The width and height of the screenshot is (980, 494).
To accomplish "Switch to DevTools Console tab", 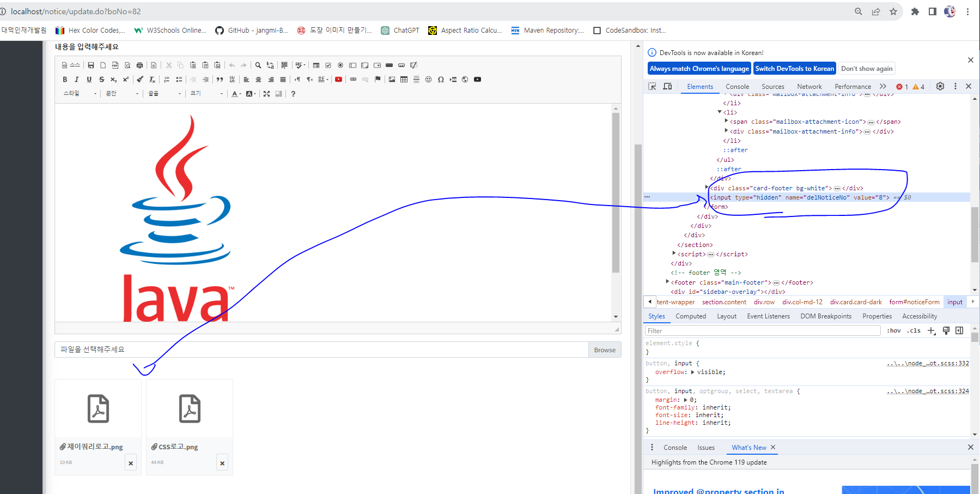I will click(x=737, y=87).
